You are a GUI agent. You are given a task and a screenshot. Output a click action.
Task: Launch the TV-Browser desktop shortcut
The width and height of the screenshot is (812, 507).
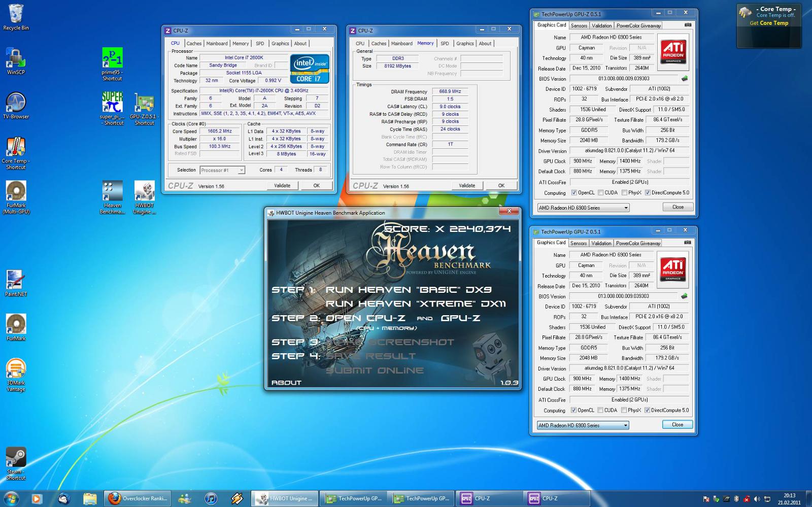pyautogui.click(x=16, y=106)
